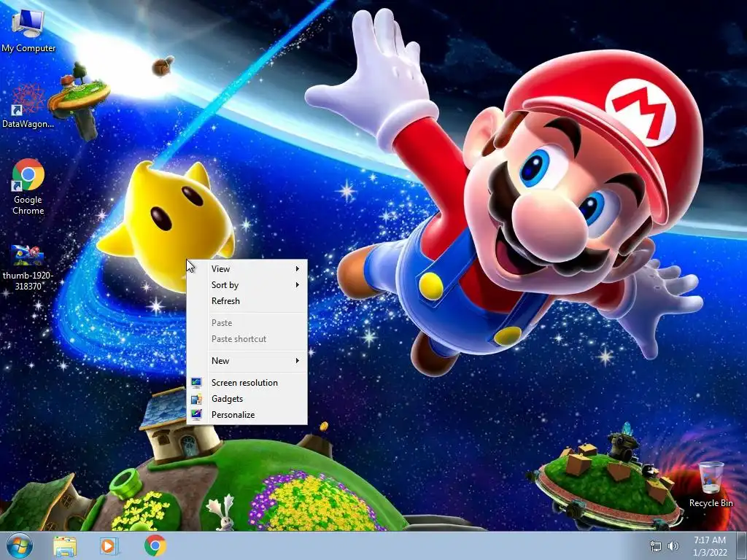Expand the Sort by submenu arrow
The height and width of the screenshot is (560, 747).
pos(298,285)
